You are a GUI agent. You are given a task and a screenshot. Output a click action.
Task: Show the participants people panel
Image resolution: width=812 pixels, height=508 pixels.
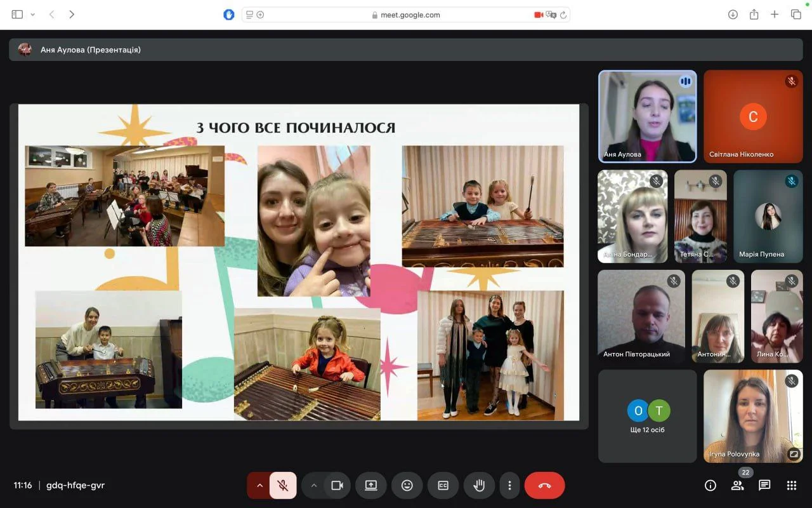[737, 486]
